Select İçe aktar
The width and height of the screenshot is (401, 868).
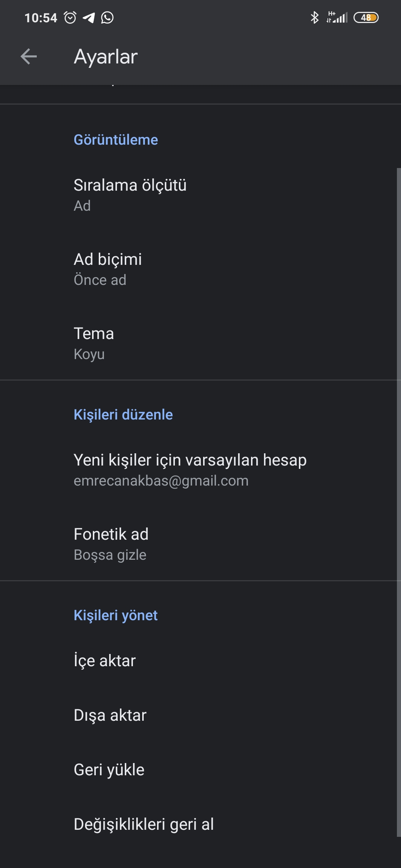pyautogui.click(x=200, y=661)
